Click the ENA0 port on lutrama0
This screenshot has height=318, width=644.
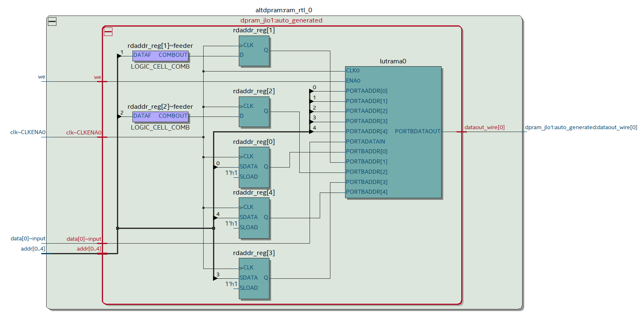point(353,81)
